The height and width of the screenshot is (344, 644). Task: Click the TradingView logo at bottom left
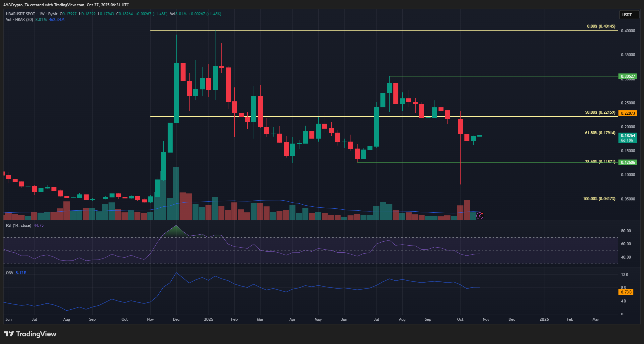click(x=30, y=334)
